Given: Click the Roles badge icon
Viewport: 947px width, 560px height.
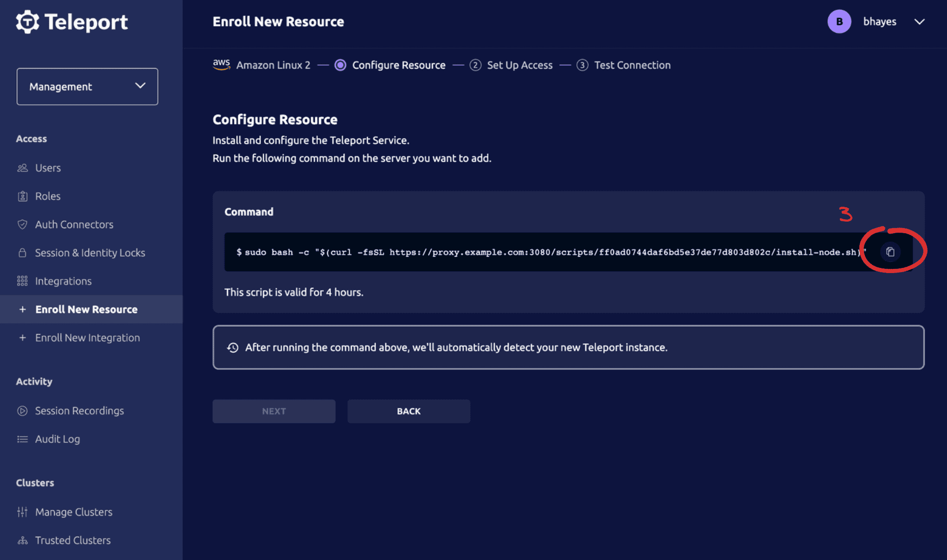Looking at the screenshot, I should pos(22,196).
